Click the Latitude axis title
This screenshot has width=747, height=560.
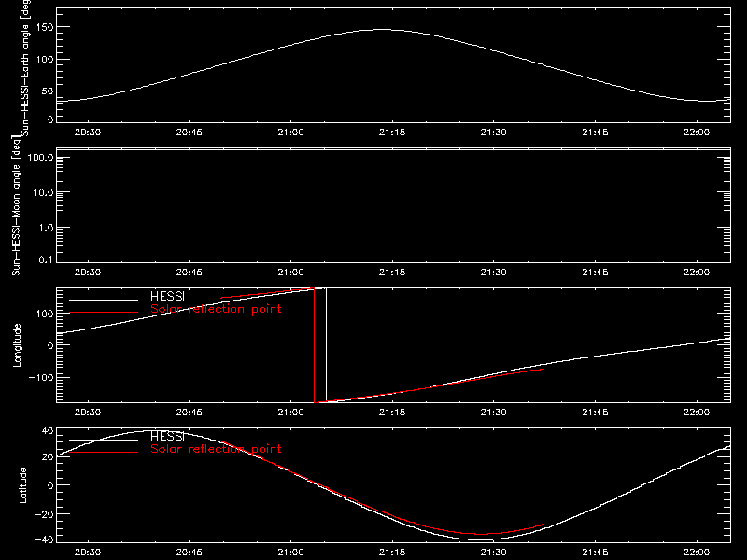click(22, 485)
